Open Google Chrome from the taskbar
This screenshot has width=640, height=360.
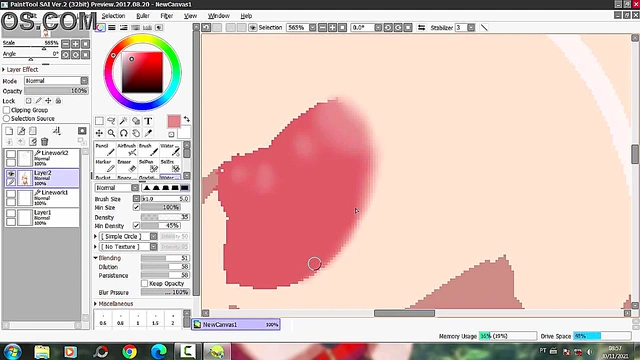(130, 351)
